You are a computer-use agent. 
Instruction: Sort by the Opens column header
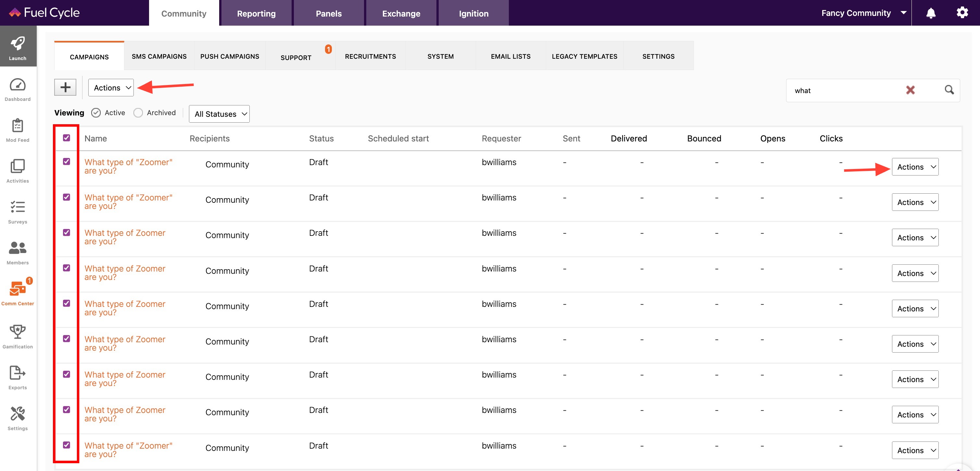[x=772, y=139]
